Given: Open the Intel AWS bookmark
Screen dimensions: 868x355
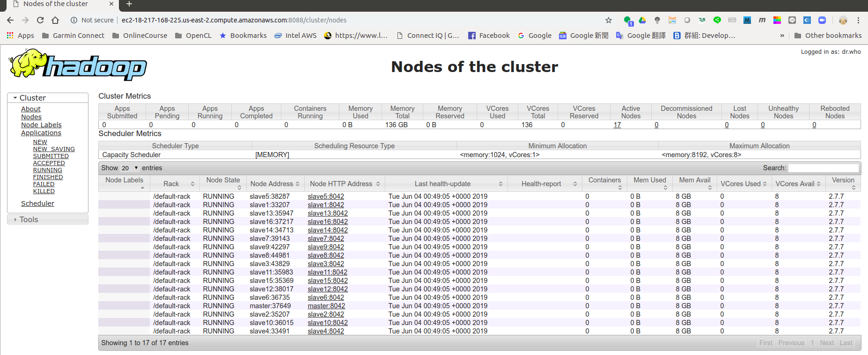Looking at the screenshot, I should (295, 36).
